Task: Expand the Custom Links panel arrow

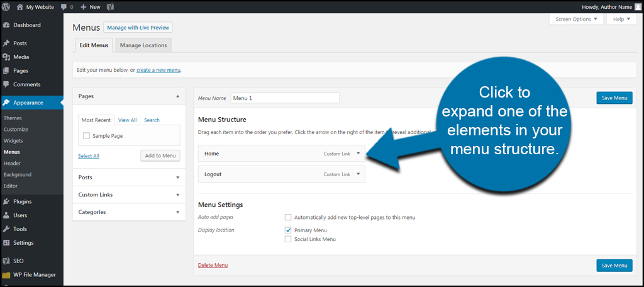Action: point(178,195)
